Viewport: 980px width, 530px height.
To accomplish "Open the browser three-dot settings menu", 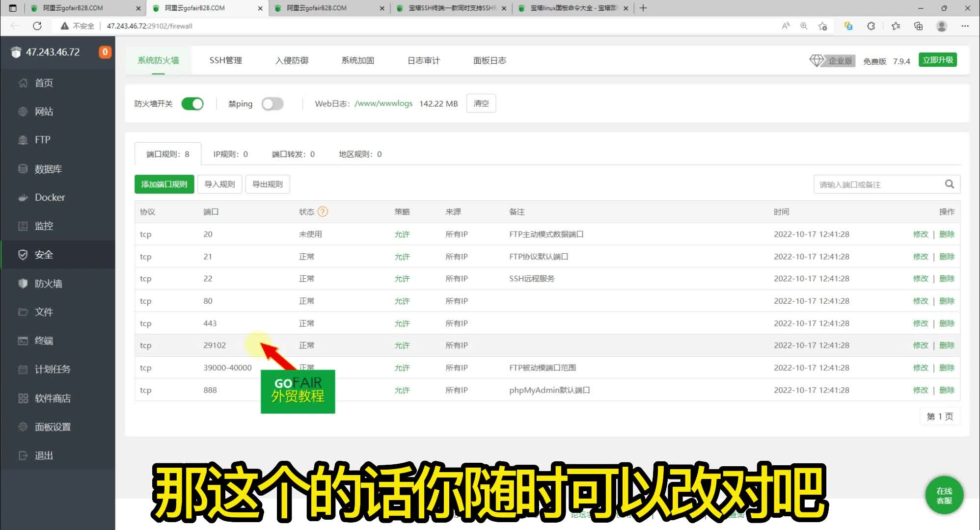I will pos(965,26).
